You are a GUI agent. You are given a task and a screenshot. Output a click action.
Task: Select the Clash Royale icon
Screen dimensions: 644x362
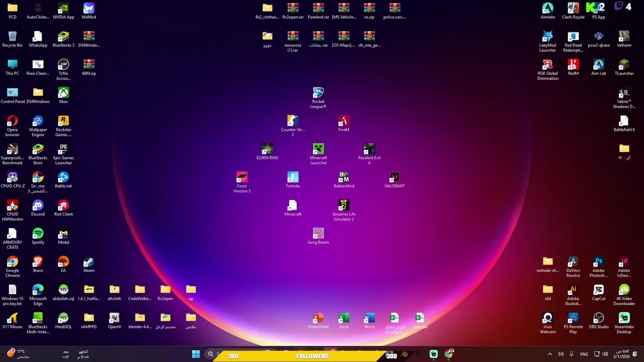pos(573,11)
